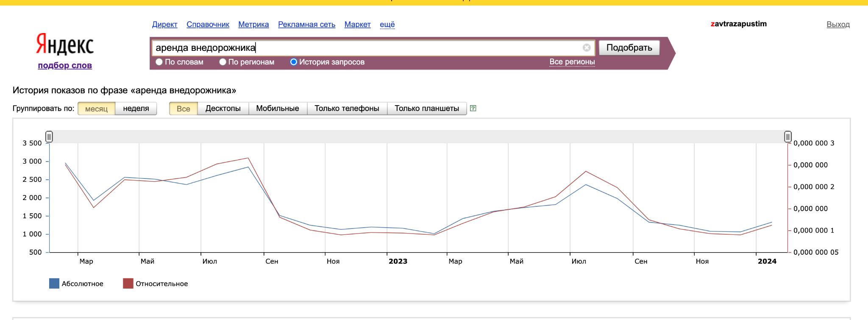Click the right range slider handle

787,137
